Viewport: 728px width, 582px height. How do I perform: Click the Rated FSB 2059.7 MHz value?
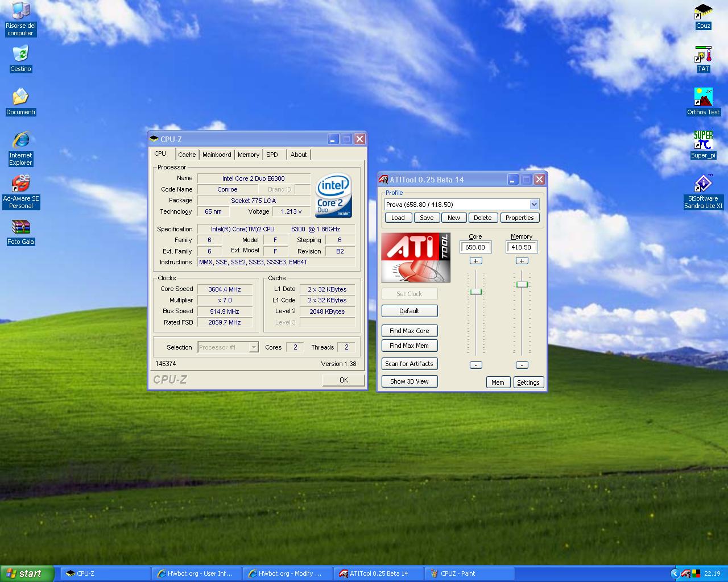(x=225, y=322)
